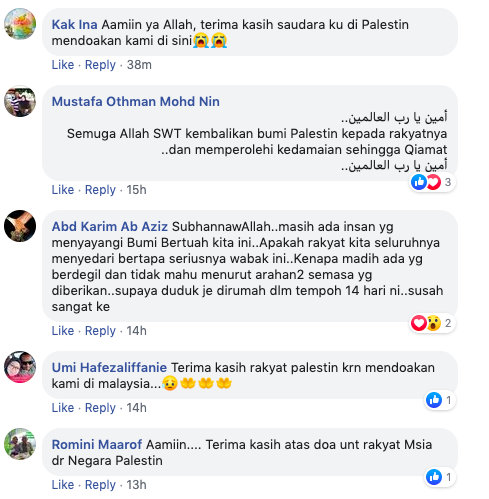This screenshot has height=499, width=489.
Task: Open the Abd Karim Ab Aziz name link
Action: pos(110,227)
